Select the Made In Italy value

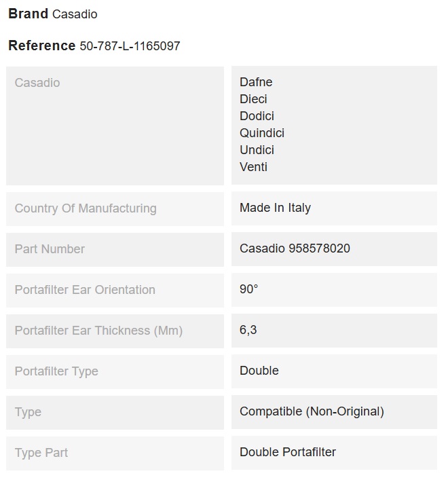(275, 208)
